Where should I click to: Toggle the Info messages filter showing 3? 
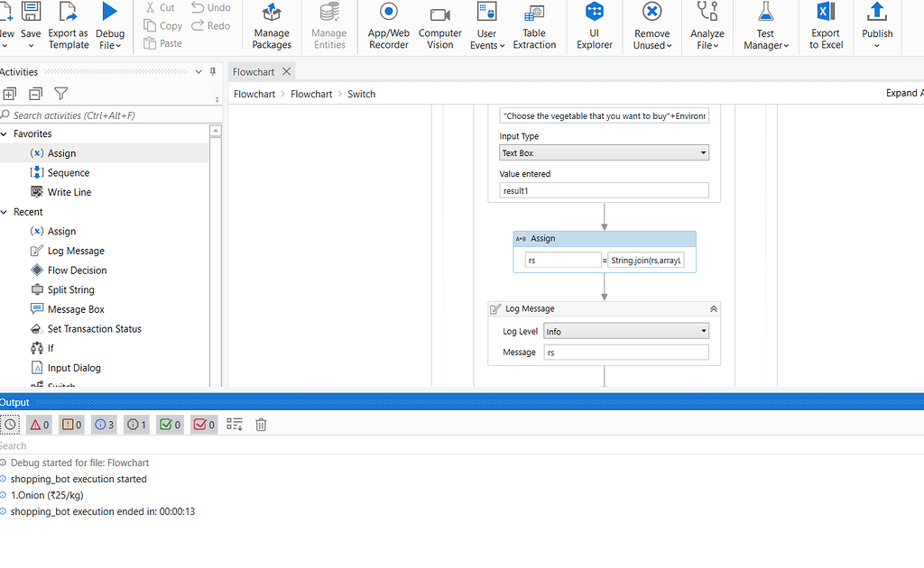coord(103,424)
